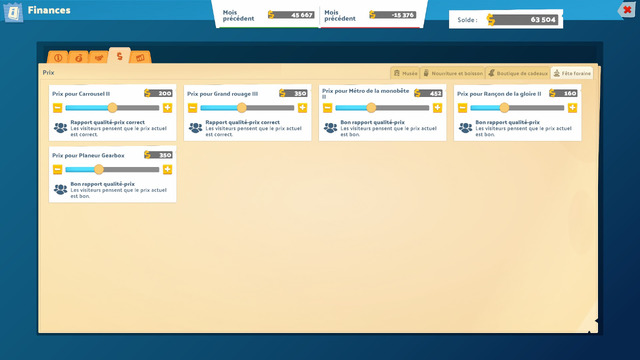
Task: Click the previous month expenses -15 376
Action: [393, 15]
